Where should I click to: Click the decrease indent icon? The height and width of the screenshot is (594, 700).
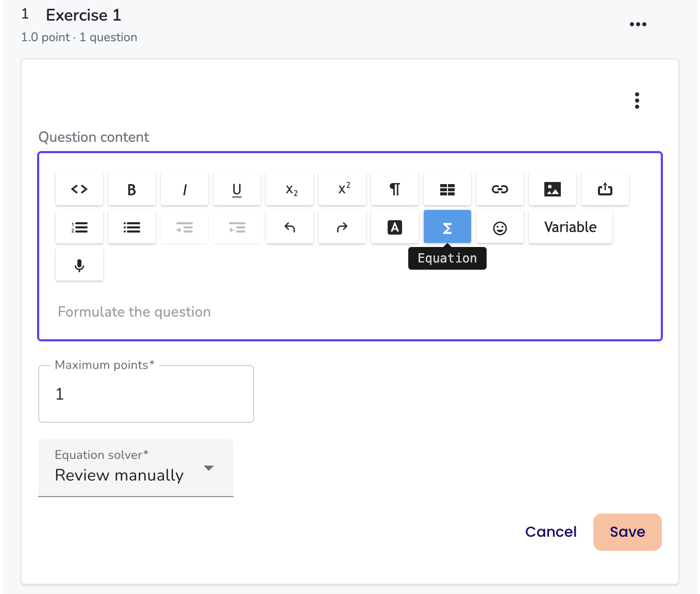click(x=237, y=227)
